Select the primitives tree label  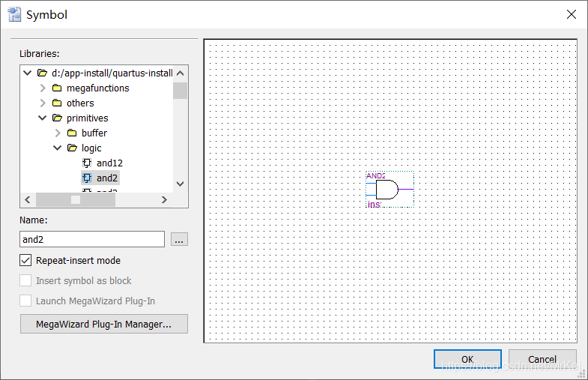click(88, 118)
